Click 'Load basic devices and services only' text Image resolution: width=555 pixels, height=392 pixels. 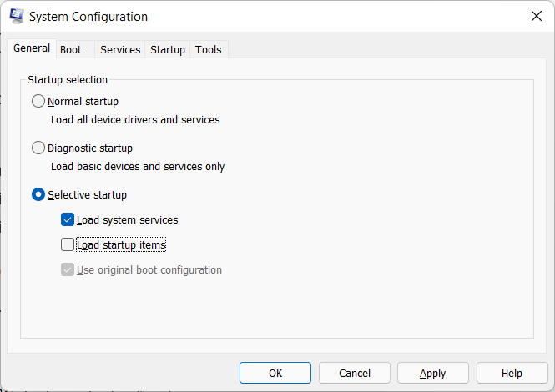(x=138, y=167)
